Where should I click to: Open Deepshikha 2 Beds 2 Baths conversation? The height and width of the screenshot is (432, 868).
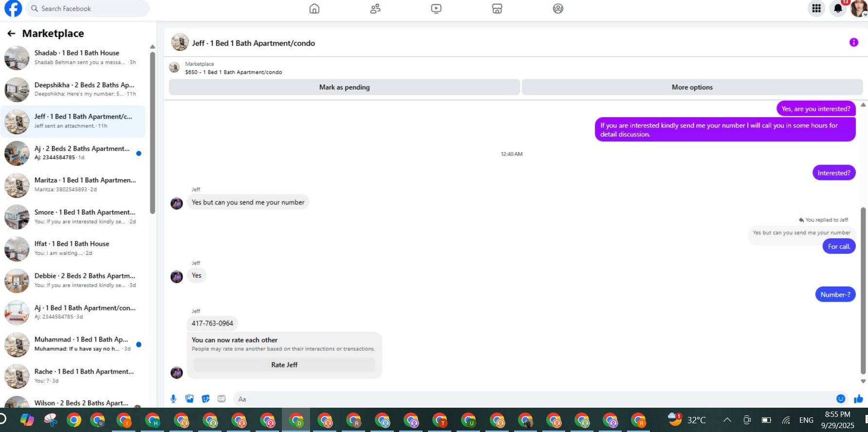click(73, 90)
